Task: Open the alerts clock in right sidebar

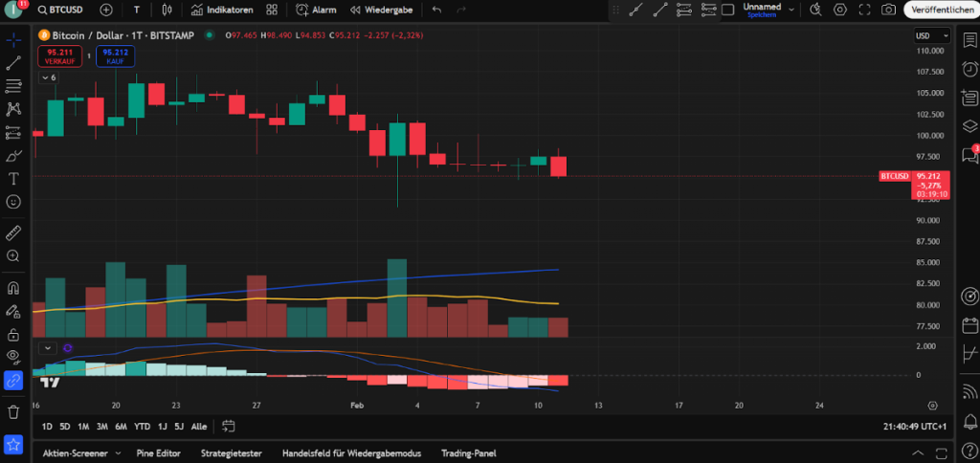Action: (x=969, y=68)
